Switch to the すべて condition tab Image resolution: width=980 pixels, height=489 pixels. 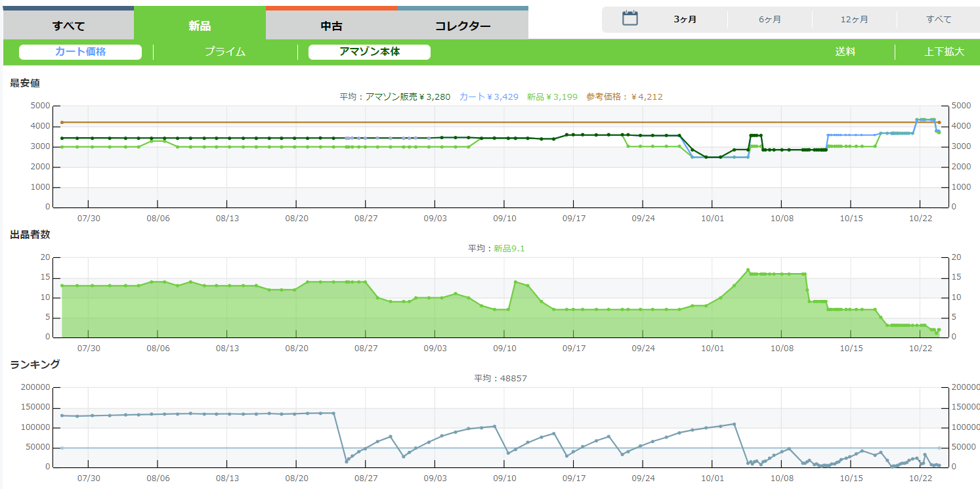pyautogui.click(x=69, y=26)
